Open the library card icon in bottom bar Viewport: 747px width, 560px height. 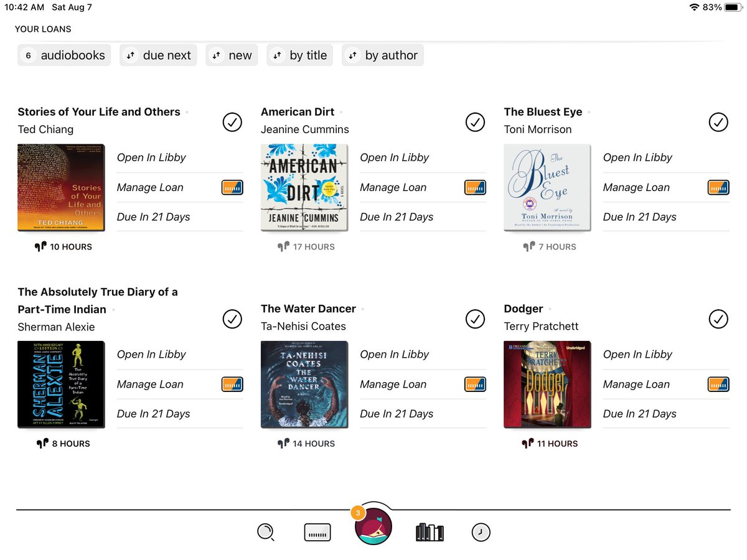click(317, 533)
